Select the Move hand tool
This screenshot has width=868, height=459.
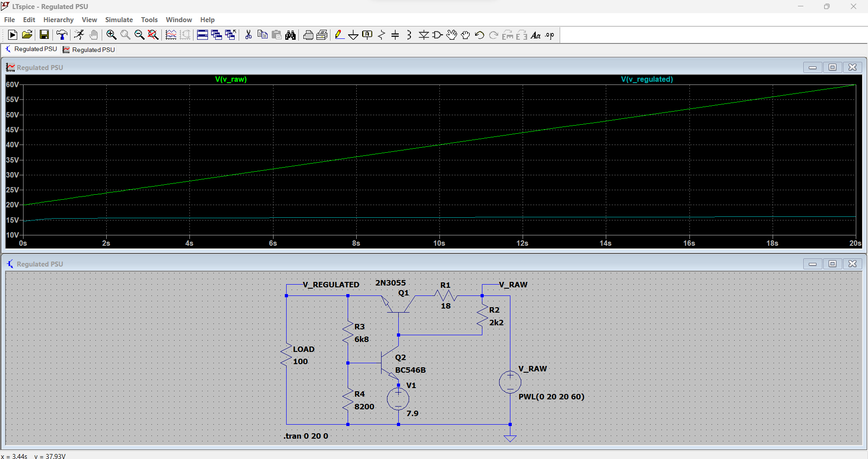(x=452, y=35)
